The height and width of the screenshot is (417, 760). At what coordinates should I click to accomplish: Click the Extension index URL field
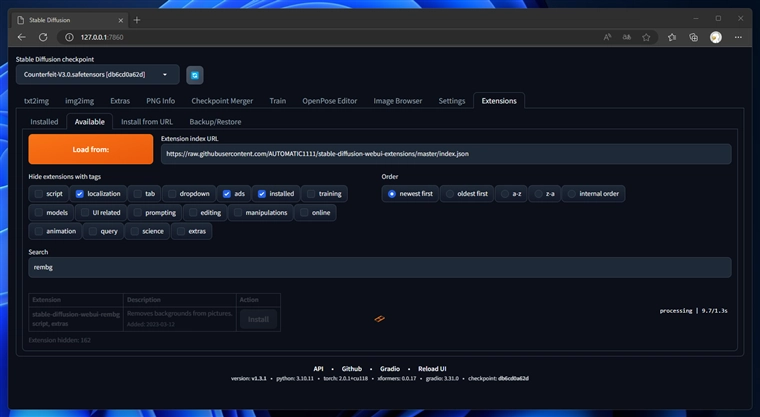pos(446,154)
